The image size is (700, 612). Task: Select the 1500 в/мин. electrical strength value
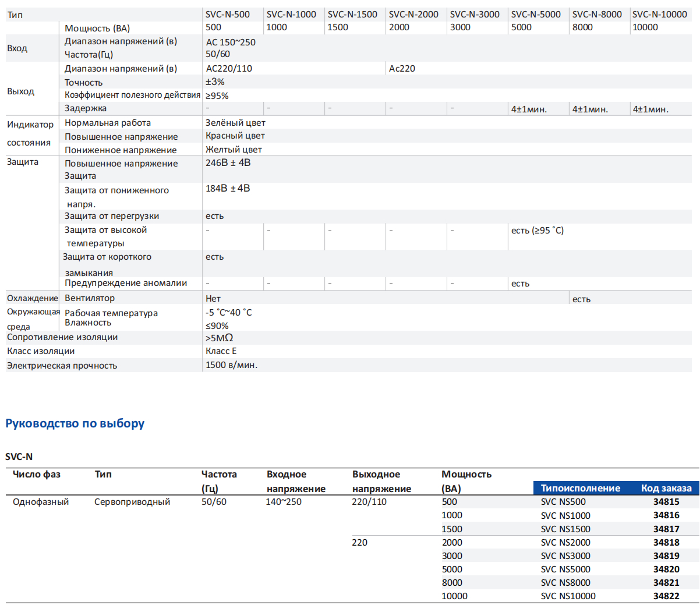[x=231, y=365]
